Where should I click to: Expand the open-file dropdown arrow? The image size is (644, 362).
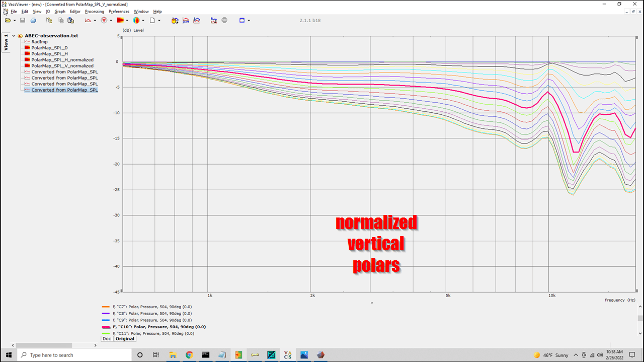pos(15,21)
